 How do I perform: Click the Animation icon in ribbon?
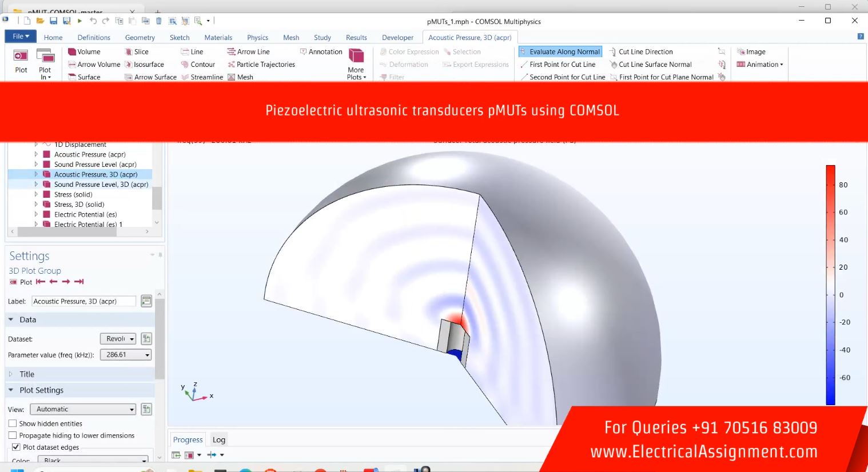pyautogui.click(x=742, y=65)
